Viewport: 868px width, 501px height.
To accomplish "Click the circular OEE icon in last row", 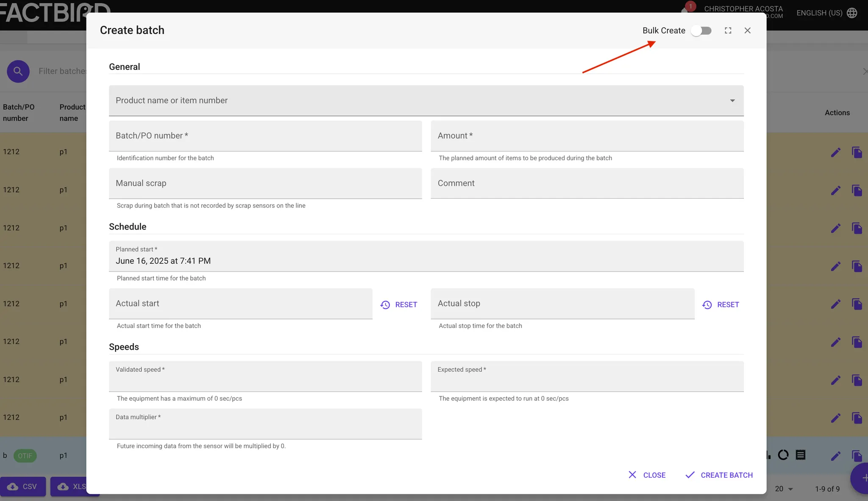I will [783, 455].
